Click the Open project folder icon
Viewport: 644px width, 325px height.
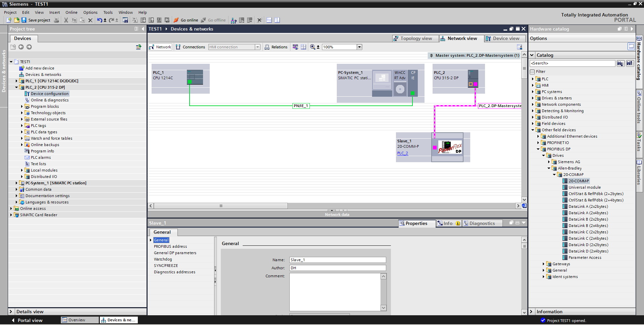point(16,20)
